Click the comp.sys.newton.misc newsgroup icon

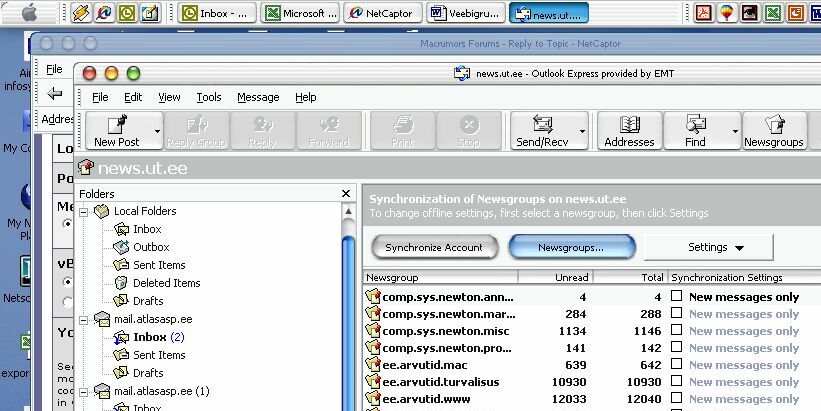tap(373, 330)
